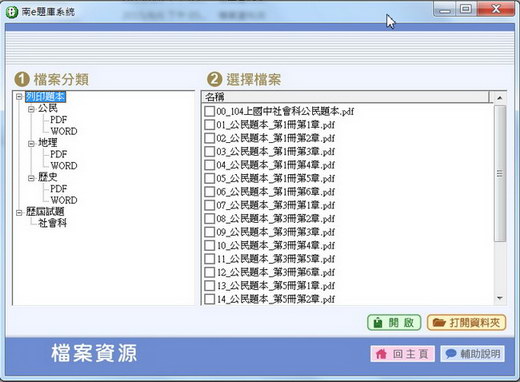The width and height of the screenshot is (520, 382).
Task: Tick checkbox for 04_公民題本_第1冊第4章.pdf
Action: click(209, 165)
